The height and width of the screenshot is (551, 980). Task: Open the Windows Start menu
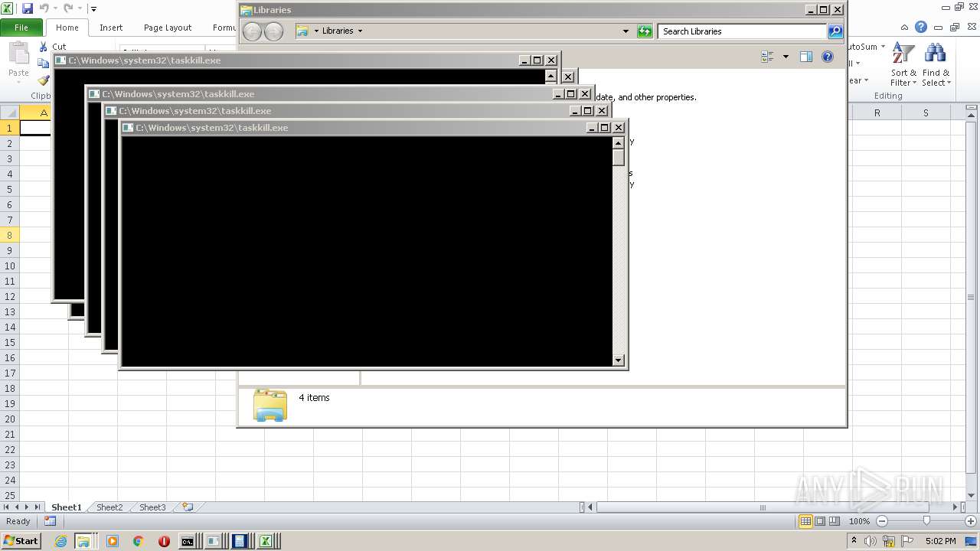[21, 541]
